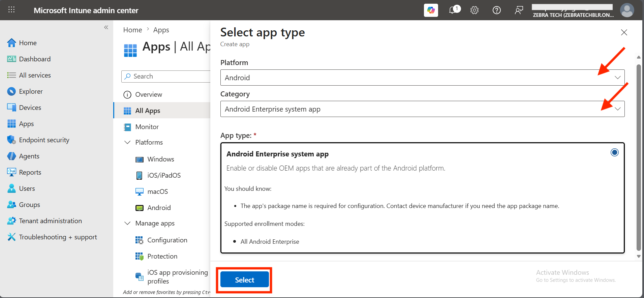Close the Select app type panel
The width and height of the screenshot is (644, 298).
click(x=624, y=32)
